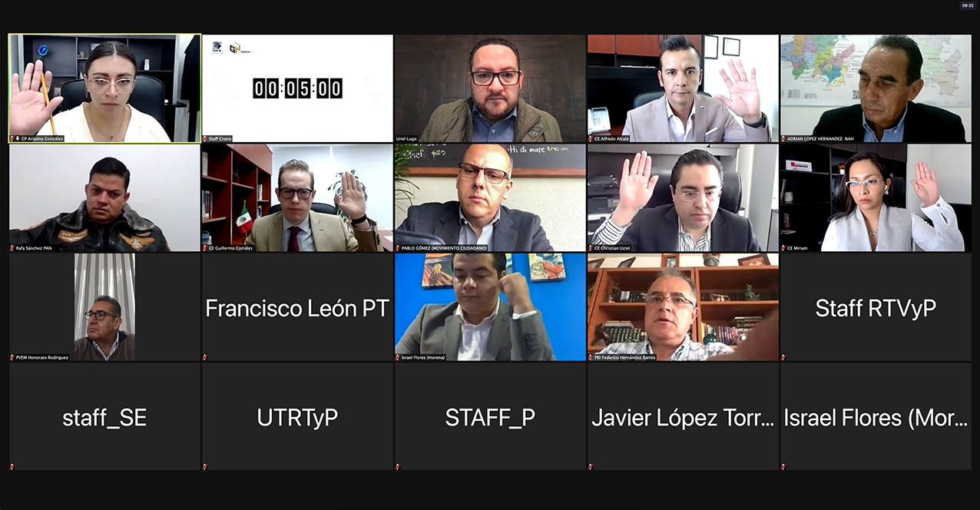Click muted mic icon on UTRTyP tile

pyautogui.click(x=205, y=466)
